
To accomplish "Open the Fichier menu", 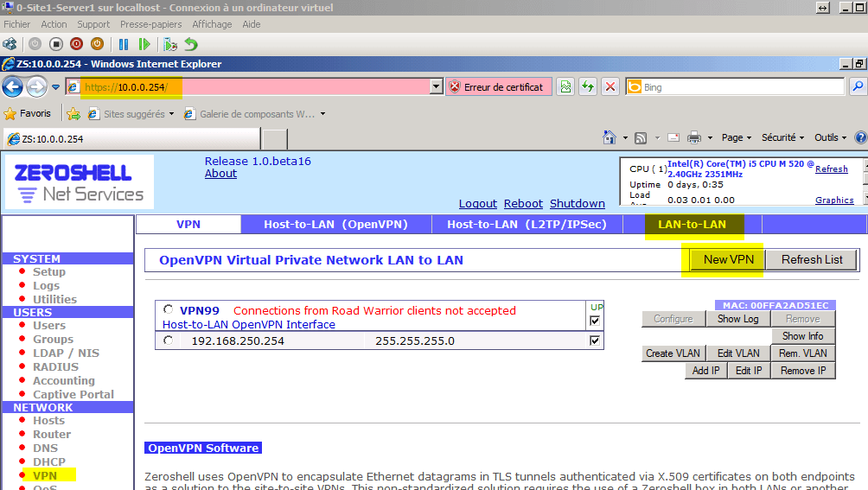I will coord(17,24).
